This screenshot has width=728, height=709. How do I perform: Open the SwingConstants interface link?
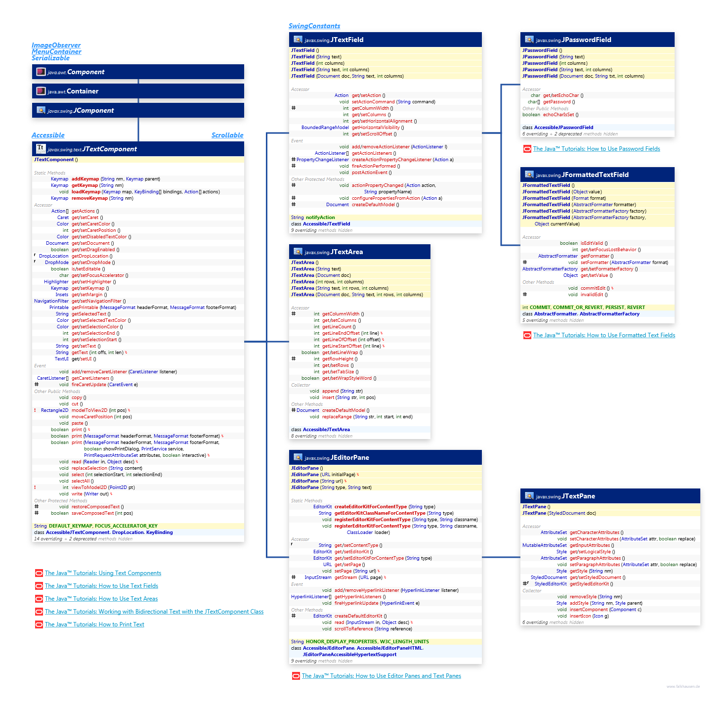click(x=314, y=26)
